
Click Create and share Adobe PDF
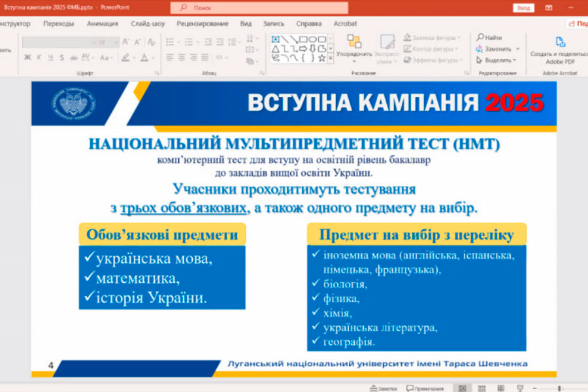[559, 50]
